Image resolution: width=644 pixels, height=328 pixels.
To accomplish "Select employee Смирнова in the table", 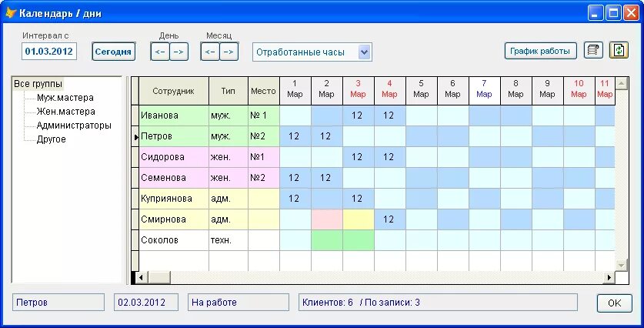I will click(x=174, y=219).
